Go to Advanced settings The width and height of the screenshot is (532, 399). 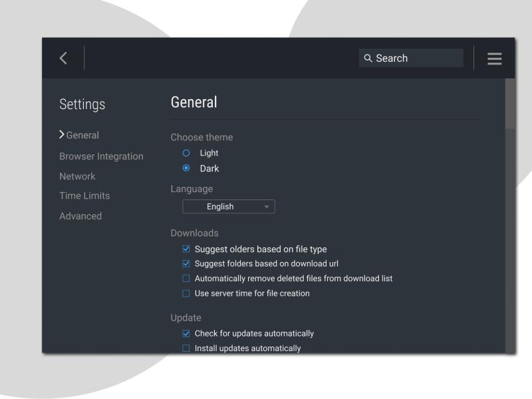point(80,215)
